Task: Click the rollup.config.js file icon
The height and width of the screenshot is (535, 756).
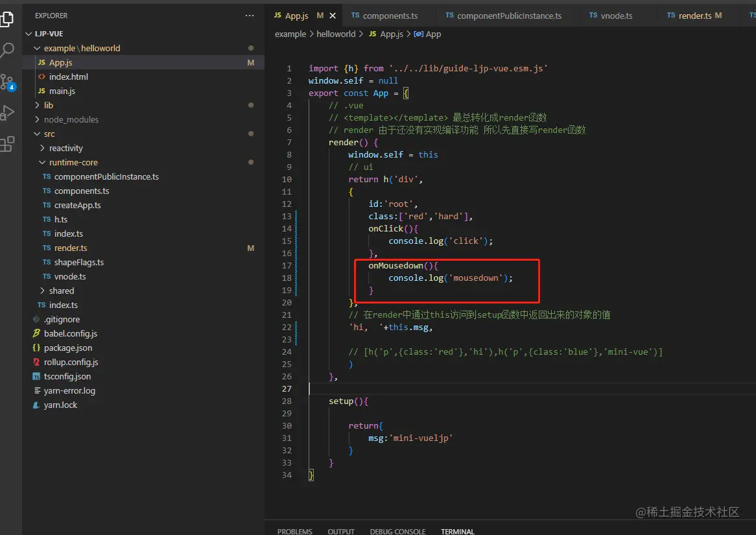Action: coord(36,362)
